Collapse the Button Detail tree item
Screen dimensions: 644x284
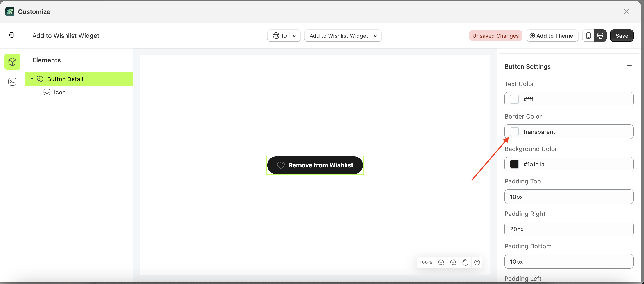click(x=32, y=79)
